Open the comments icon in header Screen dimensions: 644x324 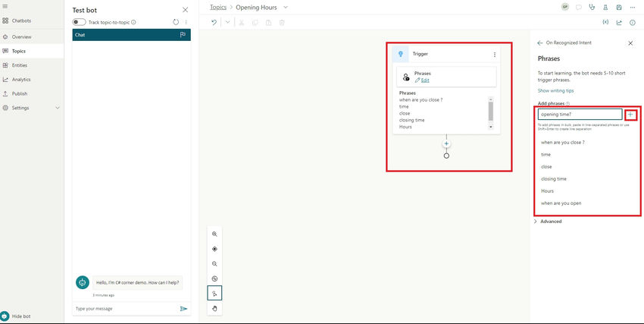click(579, 8)
